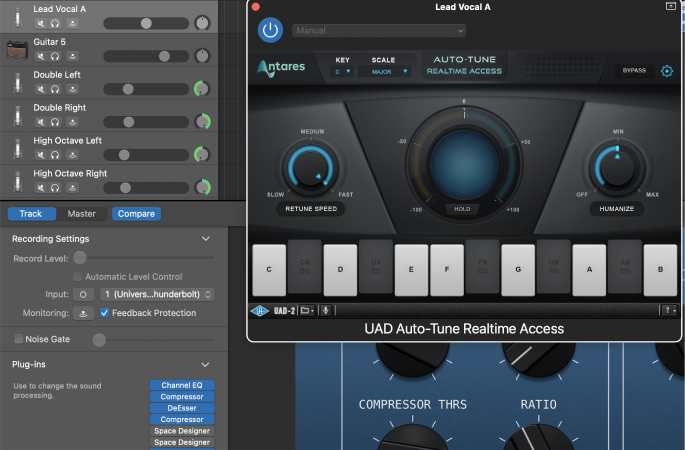
Task: Click the Retune Speed knob
Action: click(x=311, y=167)
